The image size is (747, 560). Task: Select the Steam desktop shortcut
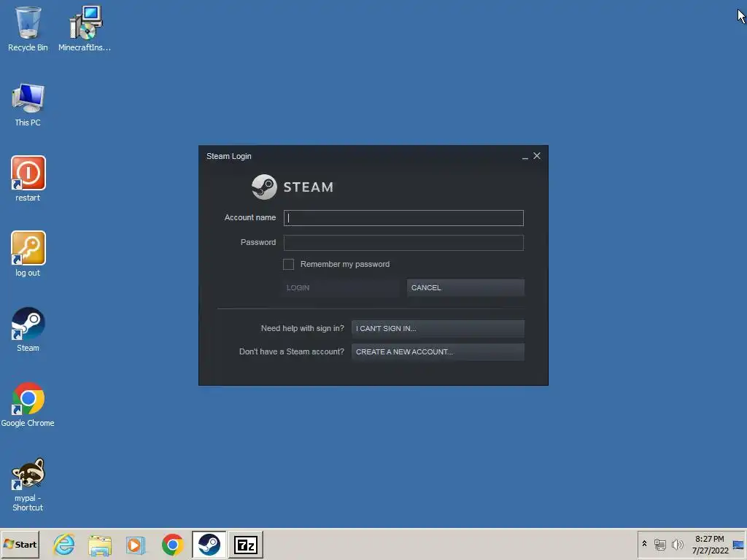28,329
